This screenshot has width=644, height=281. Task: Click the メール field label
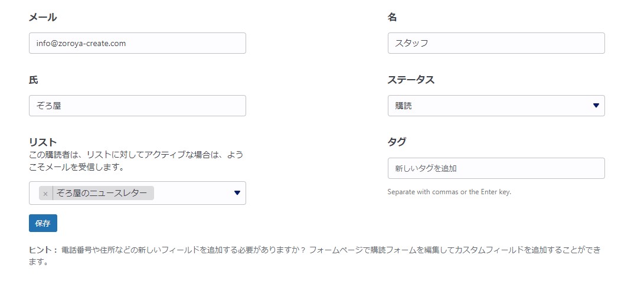click(x=43, y=17)
